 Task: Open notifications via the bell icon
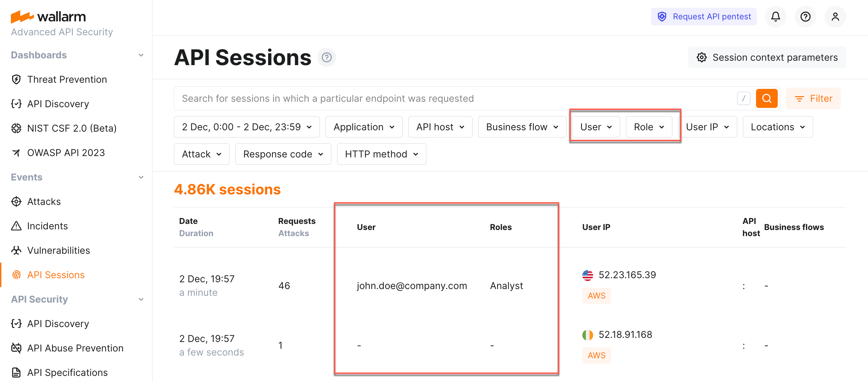[x=775, y=16]
